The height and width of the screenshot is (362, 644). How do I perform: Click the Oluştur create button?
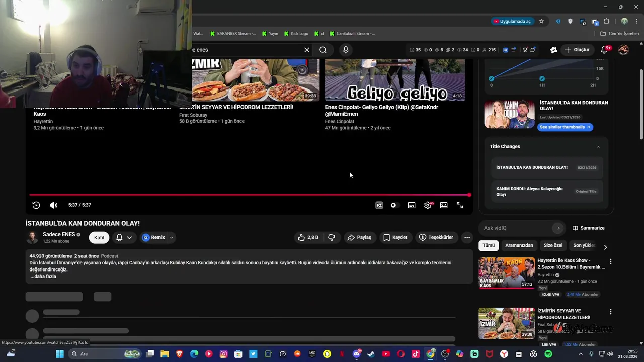(577, 50)
